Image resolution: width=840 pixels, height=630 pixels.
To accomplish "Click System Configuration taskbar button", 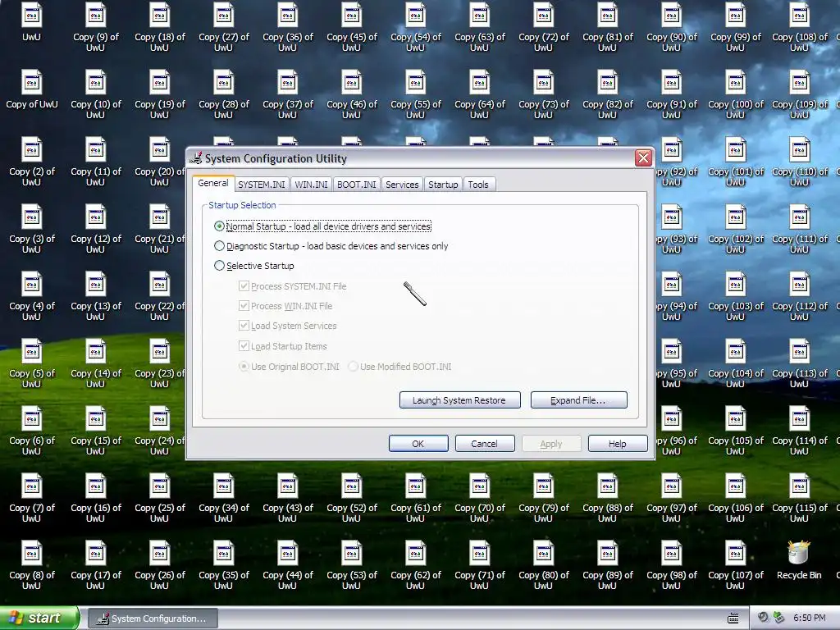I will coord(153,619).
